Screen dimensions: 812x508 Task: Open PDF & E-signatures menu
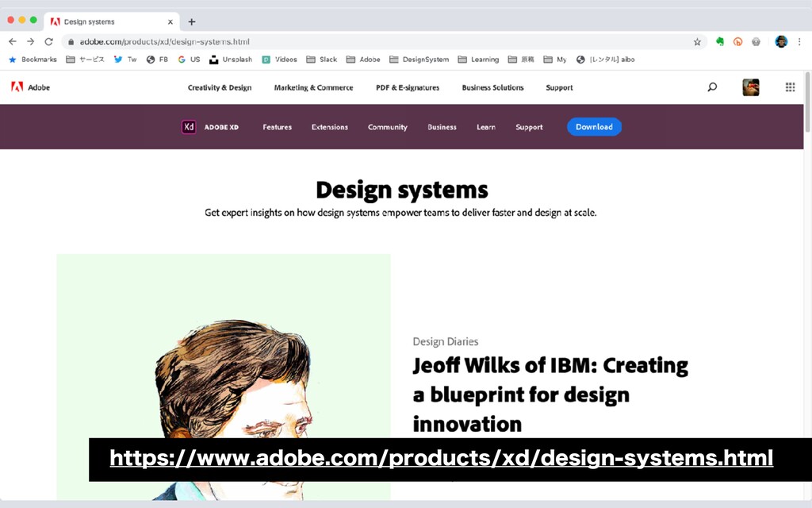click(408, 87)
